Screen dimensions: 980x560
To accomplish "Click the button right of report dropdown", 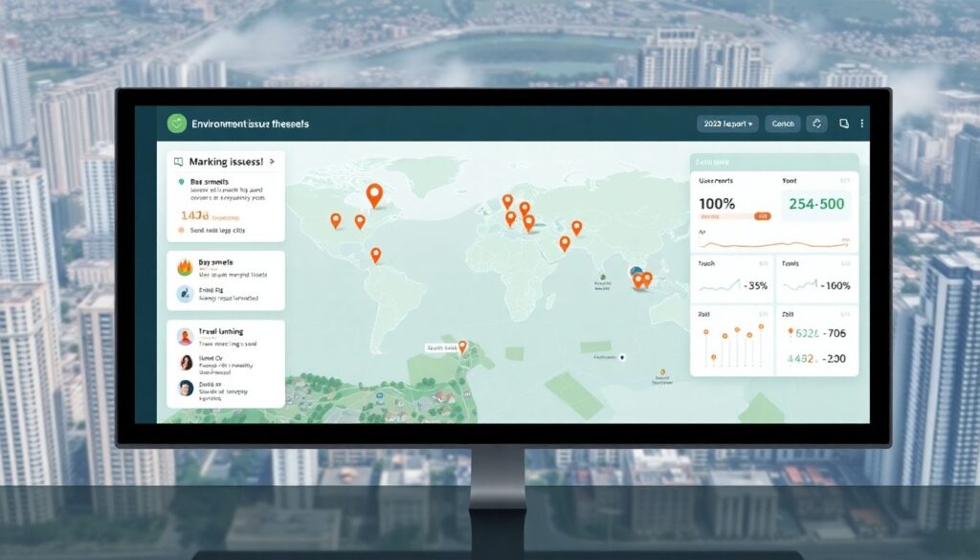I will click(x=783, y=123).
